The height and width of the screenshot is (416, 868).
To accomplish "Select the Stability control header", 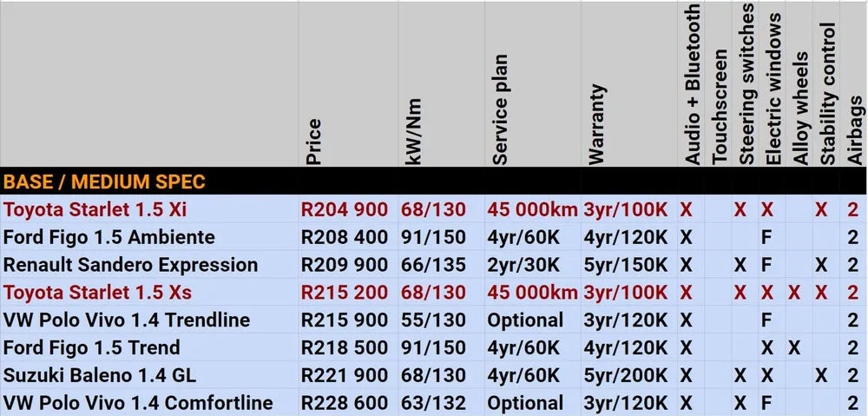I will coord(828,94).
